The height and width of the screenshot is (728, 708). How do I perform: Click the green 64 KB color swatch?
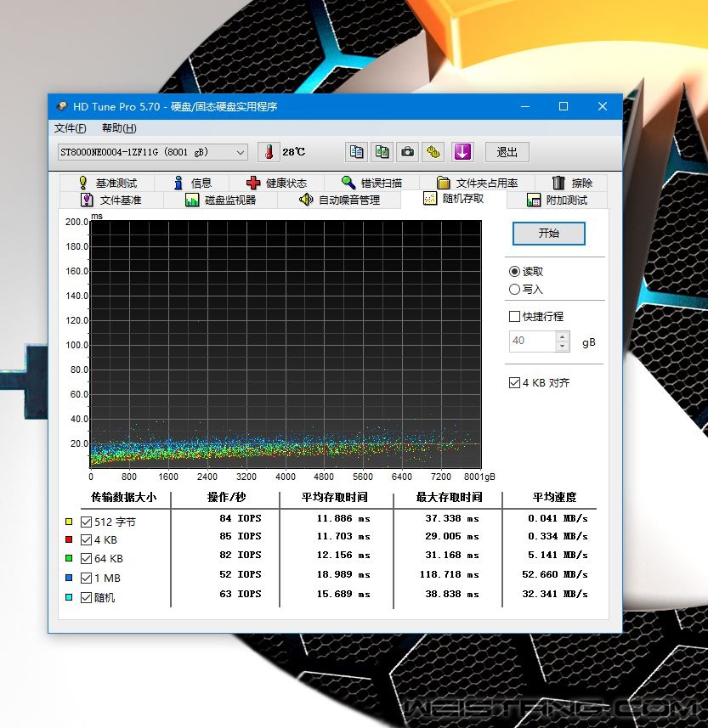click(69, 559)
